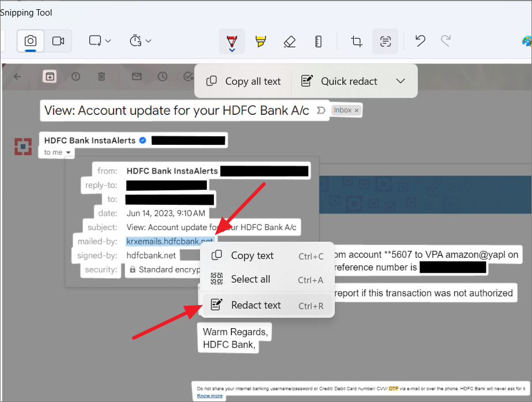This screenshot has width=532, height=402.
Task: Click the 'HDFC Bank,' signature text
Action: (x=229, y=345)
